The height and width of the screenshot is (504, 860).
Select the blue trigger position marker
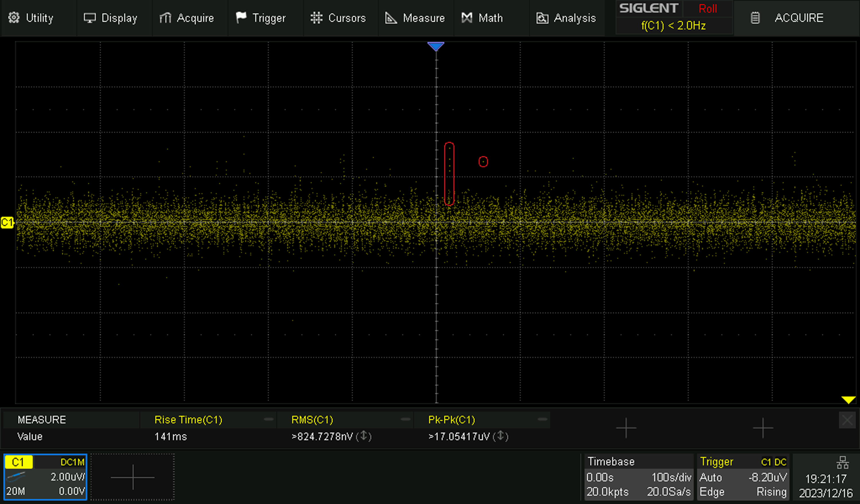436,46
